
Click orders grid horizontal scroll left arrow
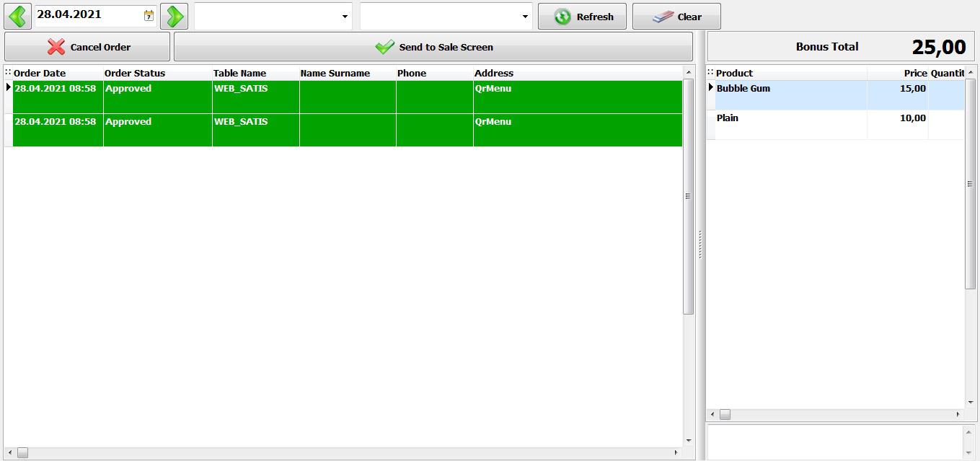[9, 452]
